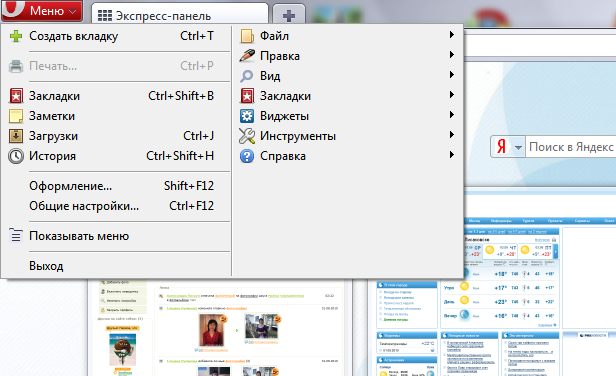Click the yellow note icon for Заметки

[x=16, y=116]
